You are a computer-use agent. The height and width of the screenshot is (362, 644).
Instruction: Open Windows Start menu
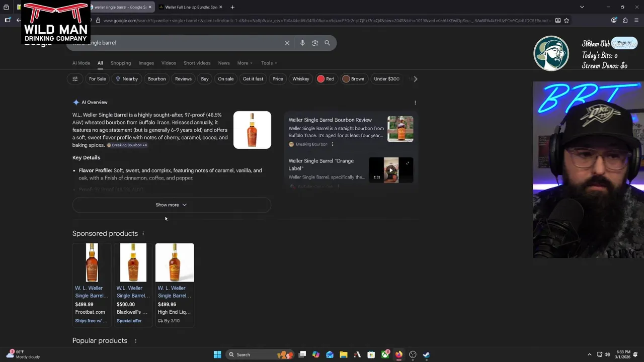tap(217, 354)
